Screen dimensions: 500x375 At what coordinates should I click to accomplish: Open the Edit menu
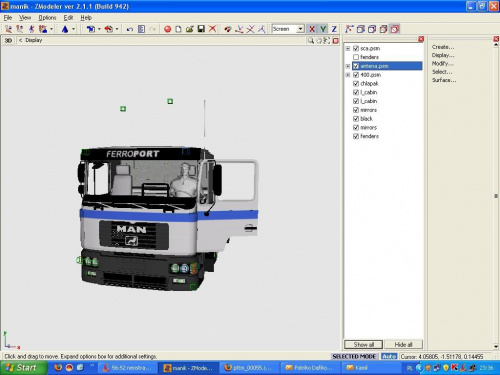(68, 18)
